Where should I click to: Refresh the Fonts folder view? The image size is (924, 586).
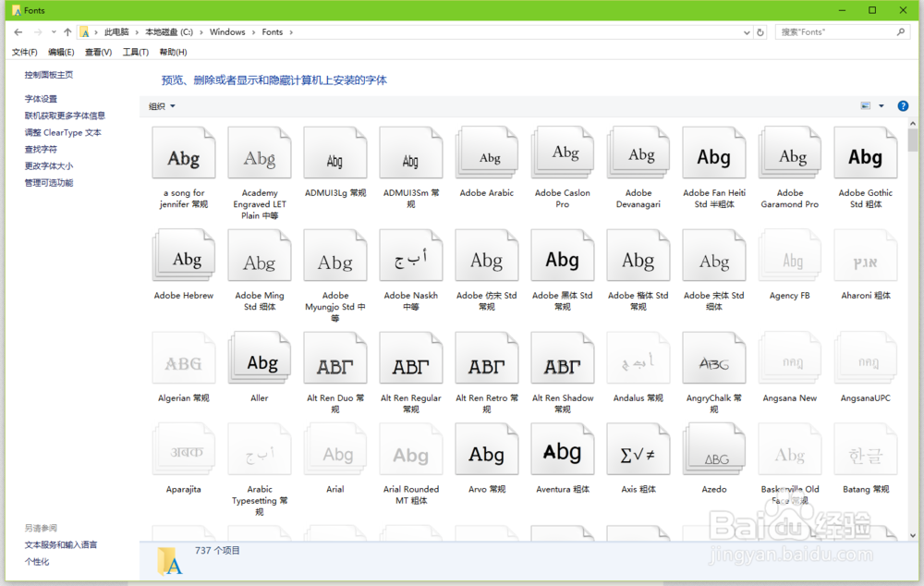pos(760,32)
